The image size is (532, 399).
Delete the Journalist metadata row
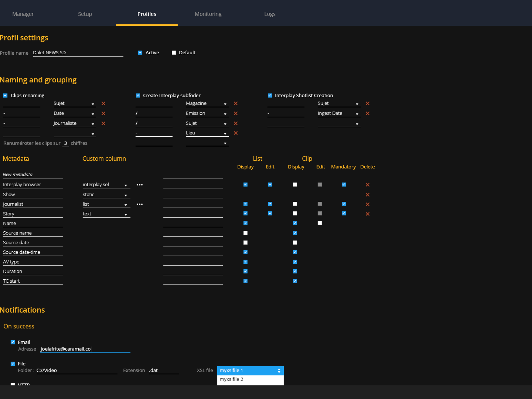[x=368, y=204]
